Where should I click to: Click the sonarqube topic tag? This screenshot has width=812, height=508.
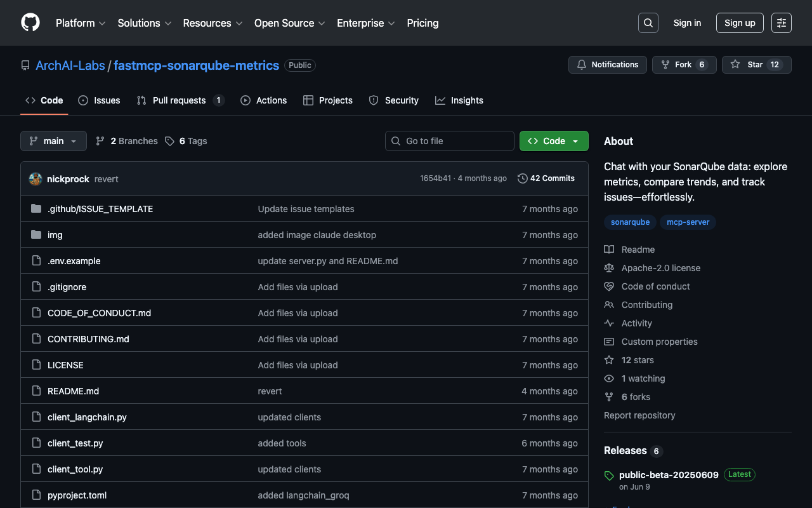630,222
